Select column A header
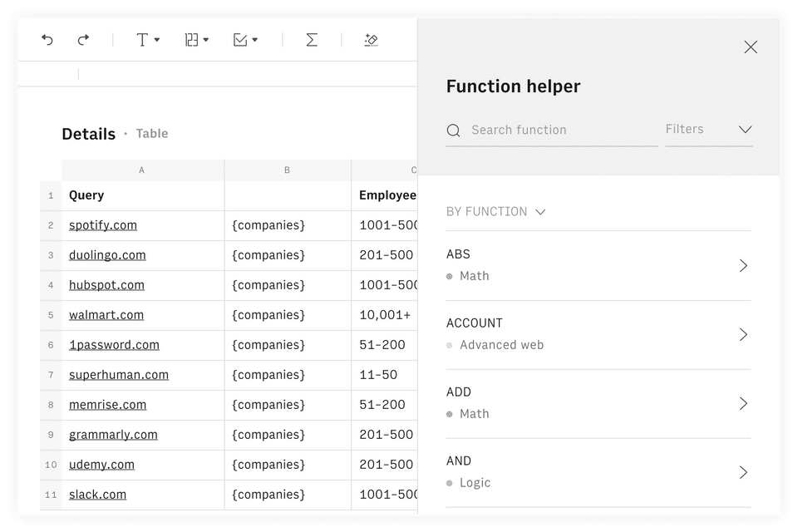798x532 pixels. coord(142,170)
